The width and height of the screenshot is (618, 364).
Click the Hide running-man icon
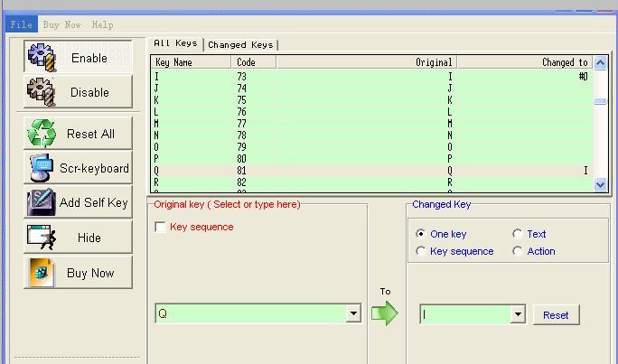pos(42,238)
